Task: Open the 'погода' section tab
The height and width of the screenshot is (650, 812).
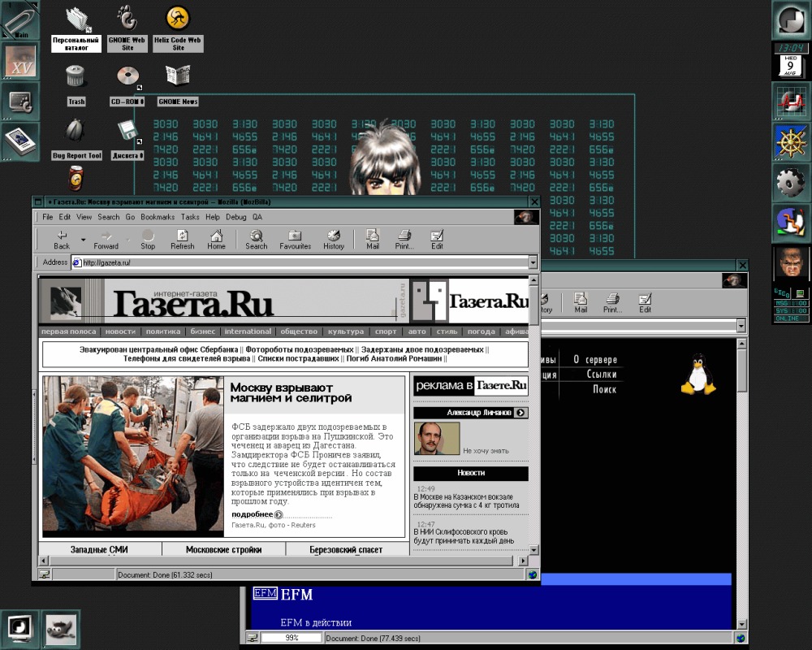Action: click(481, 331)
